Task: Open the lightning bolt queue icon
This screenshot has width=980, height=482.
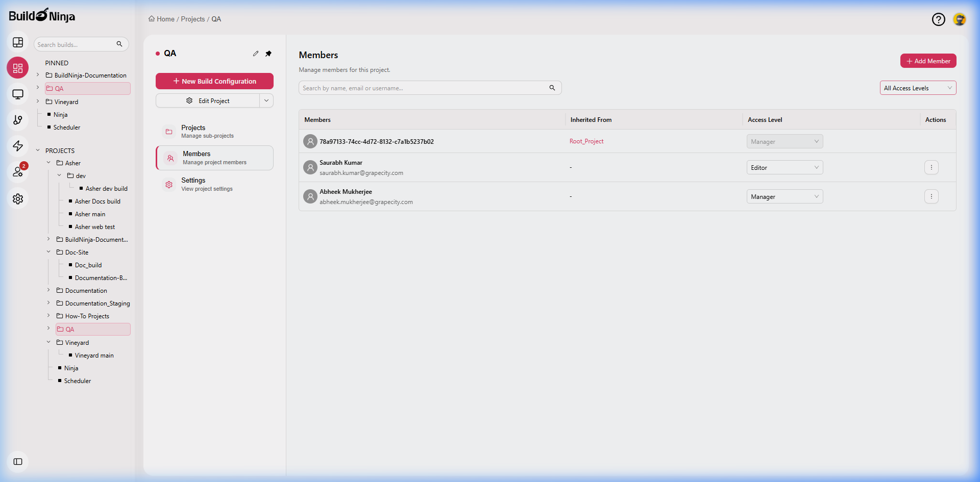Action: (x=18, y=146)
